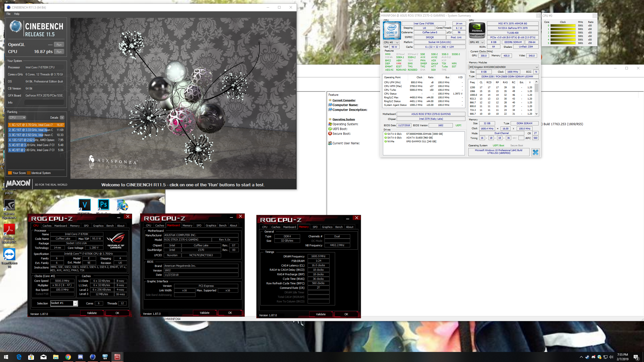Open Graphics tab in the memory CPU-Z window

[x=327, y=227]
